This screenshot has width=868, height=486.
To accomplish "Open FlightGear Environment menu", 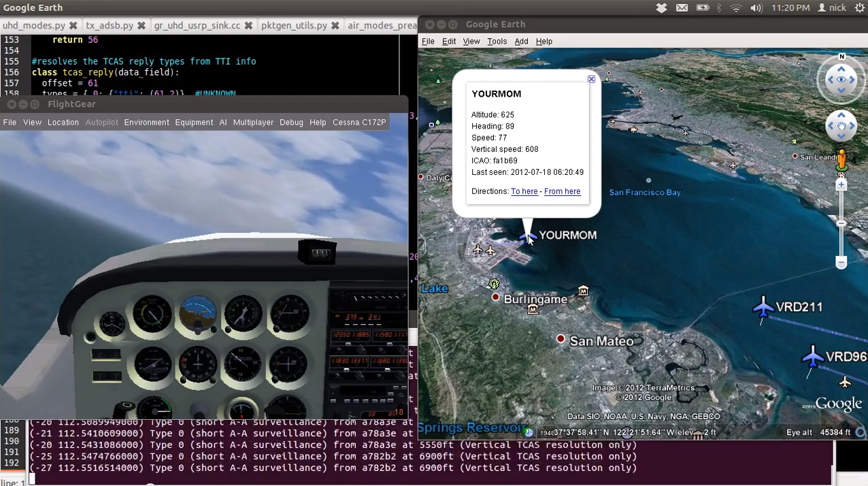I will [146, 123].
